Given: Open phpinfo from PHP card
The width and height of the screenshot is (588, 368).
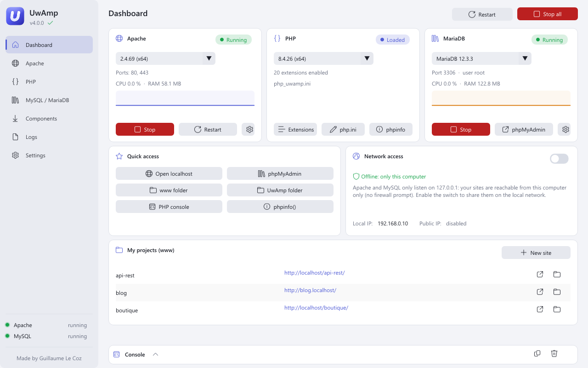Looking at the screenshot, I should pyautogui.click(x=391, y=129).
